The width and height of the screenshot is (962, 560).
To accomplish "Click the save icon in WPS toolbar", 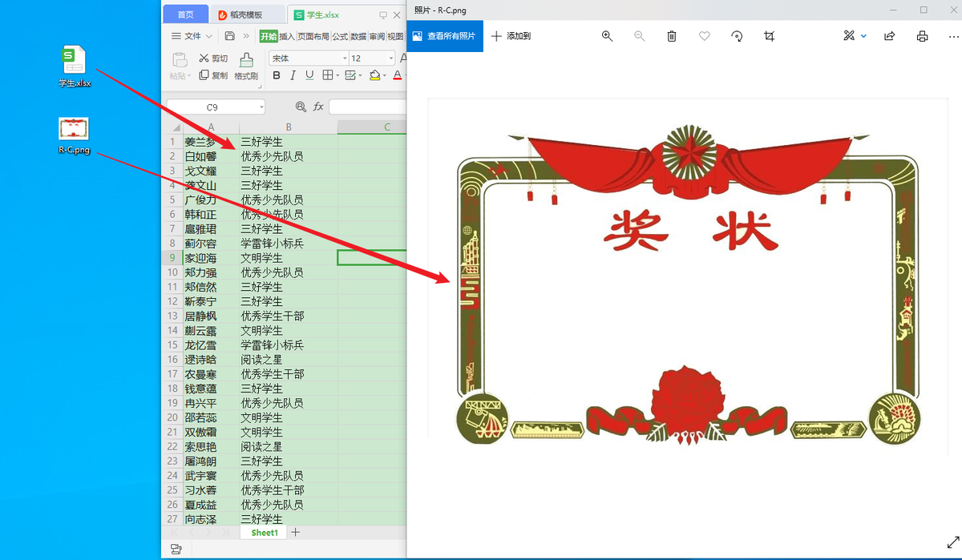I will 230,36.
